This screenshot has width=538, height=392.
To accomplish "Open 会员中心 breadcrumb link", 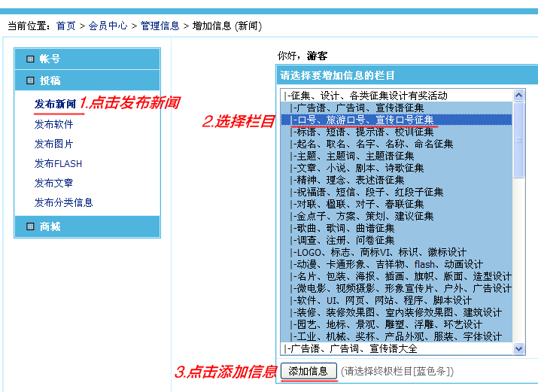I will [x=108, y=26].
